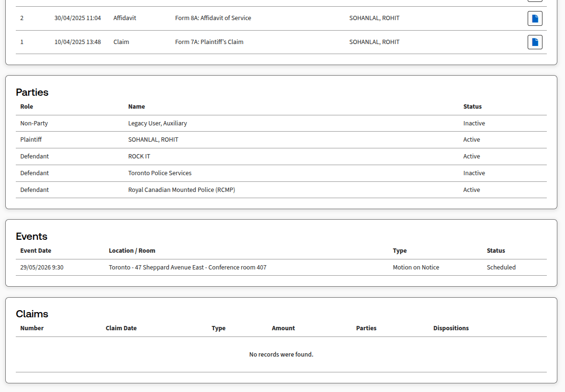Select the ROCK IT defendant row

pyautogui.click(x=281, y=157)
